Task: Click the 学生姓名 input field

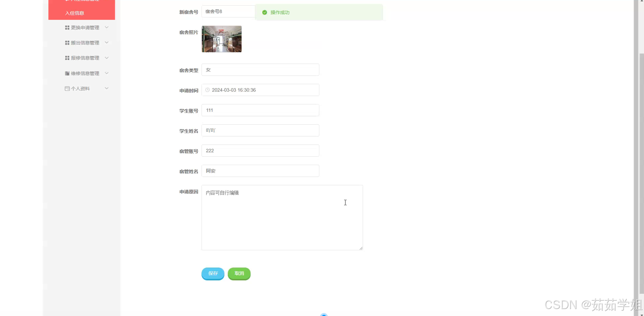Action: pyautogui.click(x=260, y=130)
